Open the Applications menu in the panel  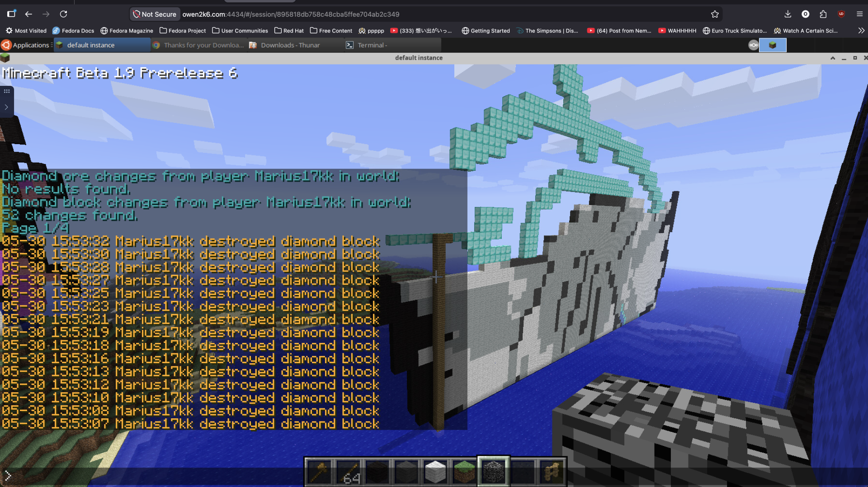pos(26,45)
